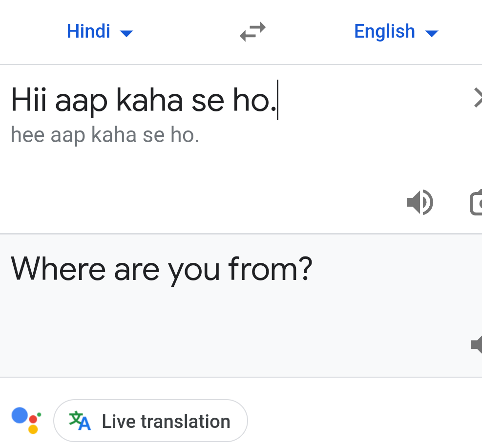Click the word 'aap' in the source text
482x448 pixels.
tap(81, 101)
